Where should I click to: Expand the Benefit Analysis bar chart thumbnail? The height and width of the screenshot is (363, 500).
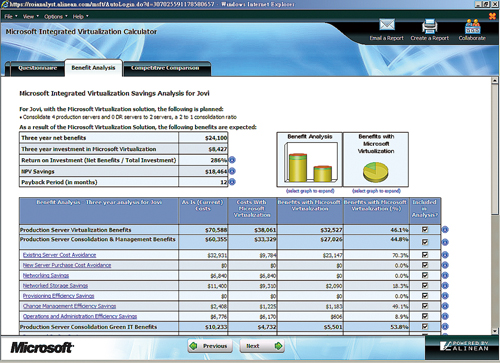click(x=310, y=159)
